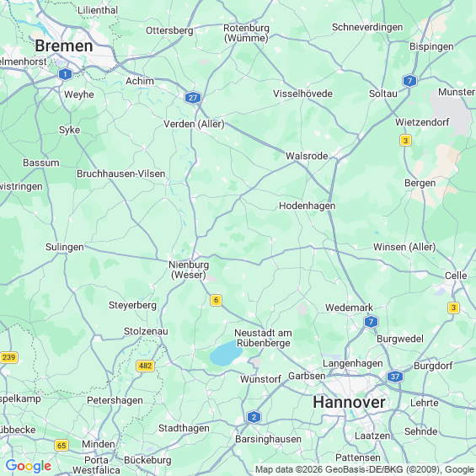Click the A2 highway shield near Barsinghausen
Image resolution: width=476 pixels, height=476 pixels.
[x=254, y=417]
